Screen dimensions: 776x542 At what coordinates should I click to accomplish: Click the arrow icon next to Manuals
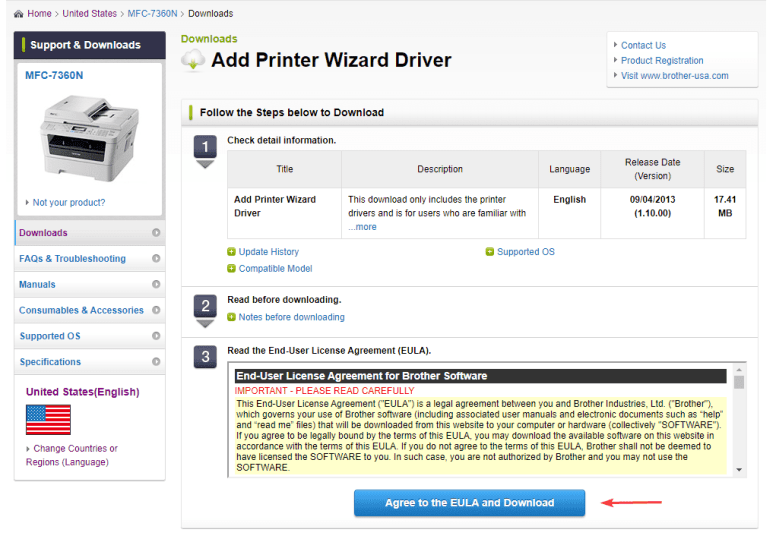coord(156,285)
